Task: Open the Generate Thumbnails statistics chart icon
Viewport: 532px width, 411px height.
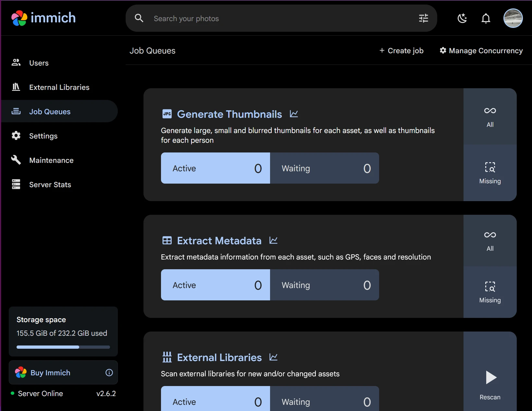Action: click(x=293, y=114)
